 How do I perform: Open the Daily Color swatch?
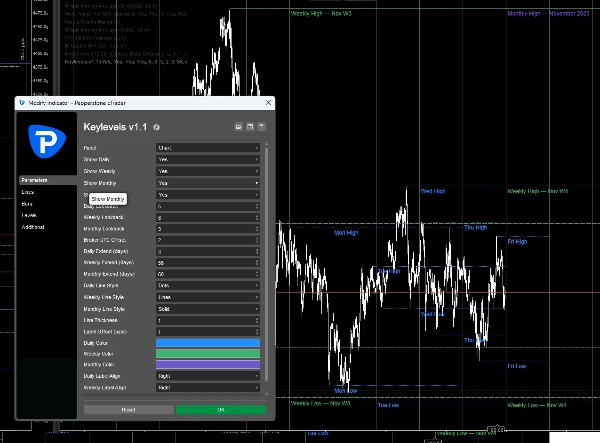pos(208,343)
